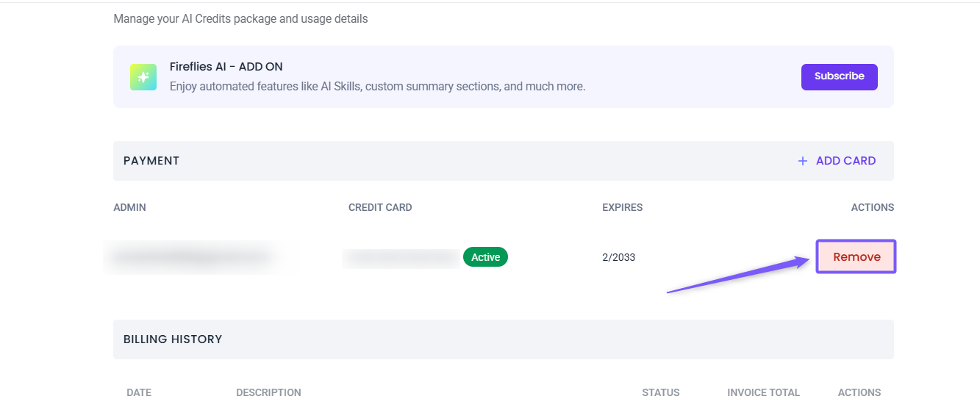
Task: Click the STATUS column header
Action: [x=660, y=392]
